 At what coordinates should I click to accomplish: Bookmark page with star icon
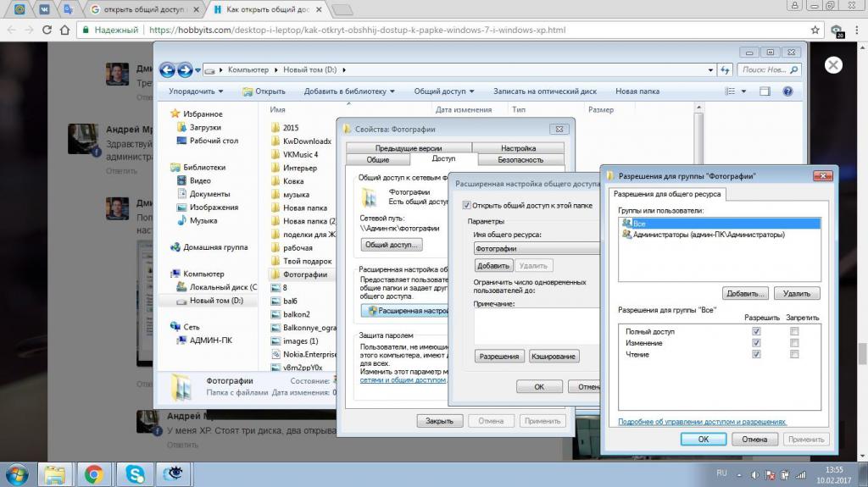pyautogui.click(x=815, y=30)
